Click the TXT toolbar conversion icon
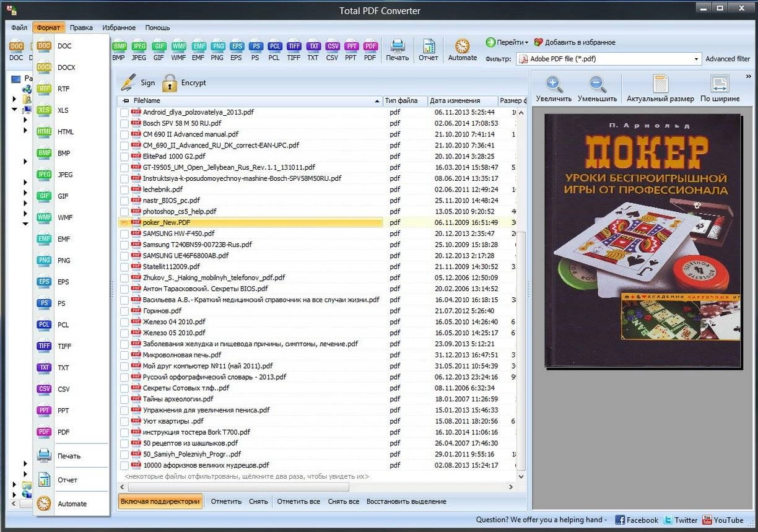758x532 pixels. pyautogui.click(x=313, y=50)
